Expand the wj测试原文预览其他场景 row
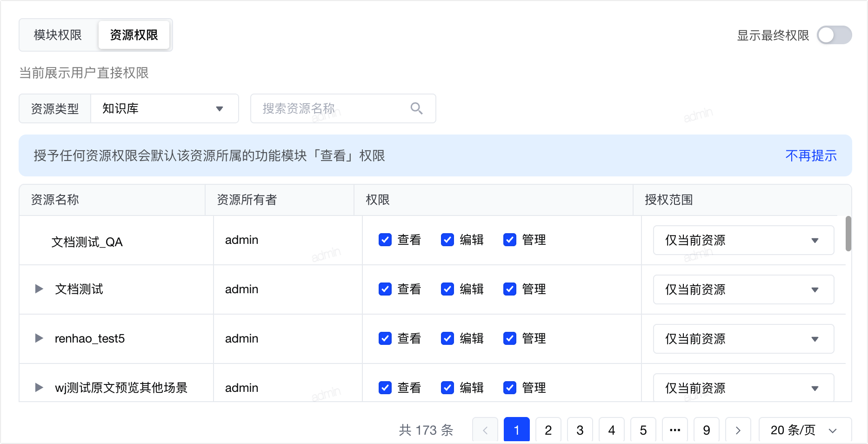The height and width of the screenshot is (444, 868). [x=40, y=388]
